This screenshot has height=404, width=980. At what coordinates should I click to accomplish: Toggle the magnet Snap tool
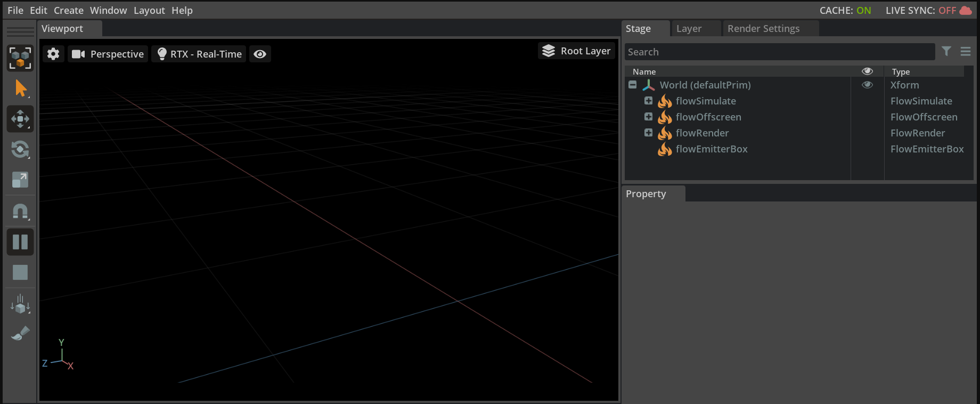click(x=20, y=212)
